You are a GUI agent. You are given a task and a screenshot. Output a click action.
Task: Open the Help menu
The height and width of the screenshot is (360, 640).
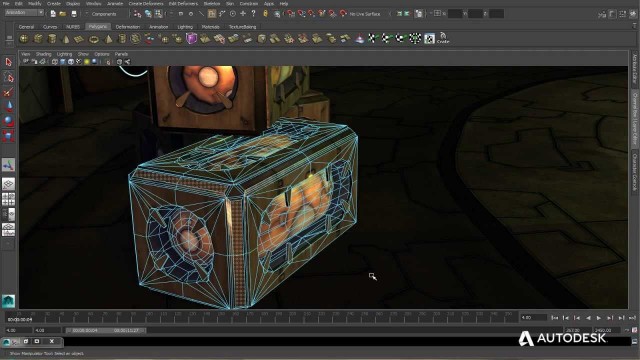coord(284,4)
